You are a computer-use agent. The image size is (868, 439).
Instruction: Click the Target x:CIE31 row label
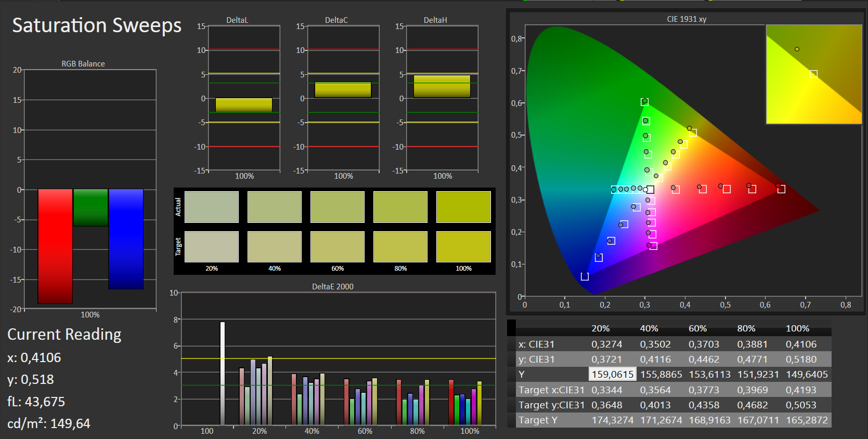click(551, 390)
